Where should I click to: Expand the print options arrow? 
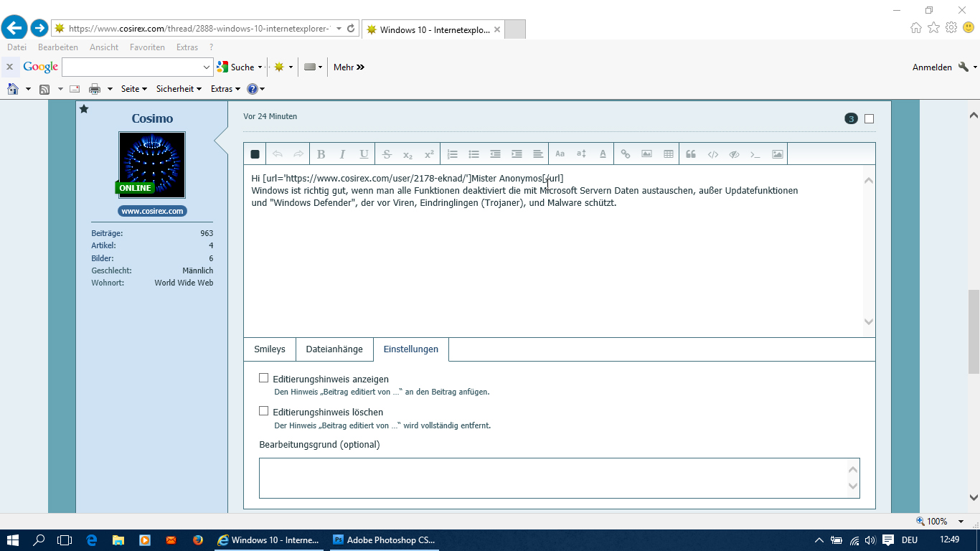110,89
